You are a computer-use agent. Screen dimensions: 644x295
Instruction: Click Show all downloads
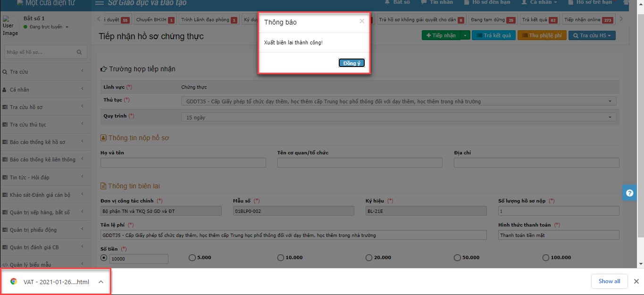[610, 281]
